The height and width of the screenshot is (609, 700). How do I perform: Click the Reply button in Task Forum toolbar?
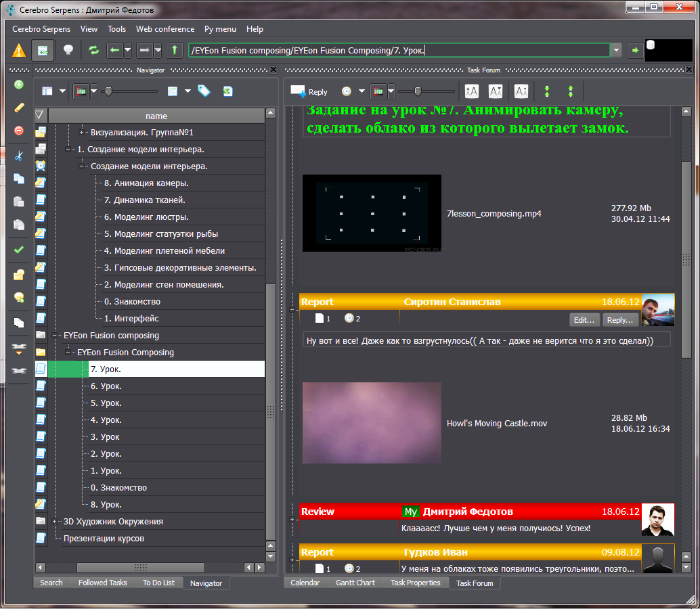pos(309,91)
